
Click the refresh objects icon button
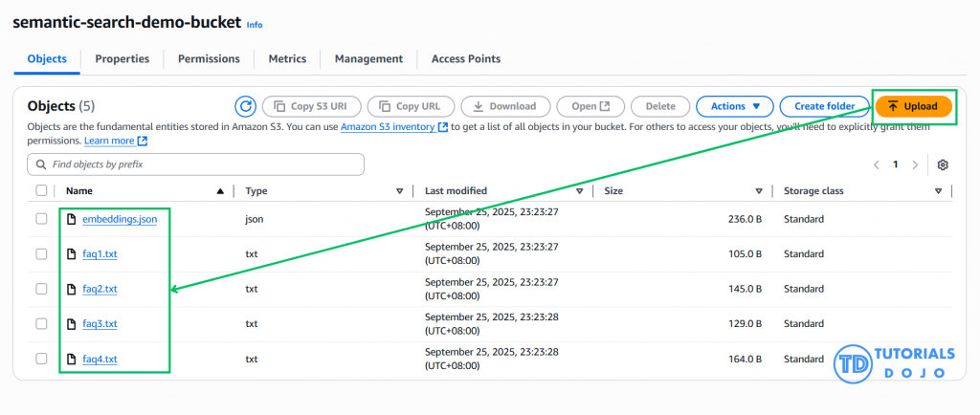click(246, 106)
